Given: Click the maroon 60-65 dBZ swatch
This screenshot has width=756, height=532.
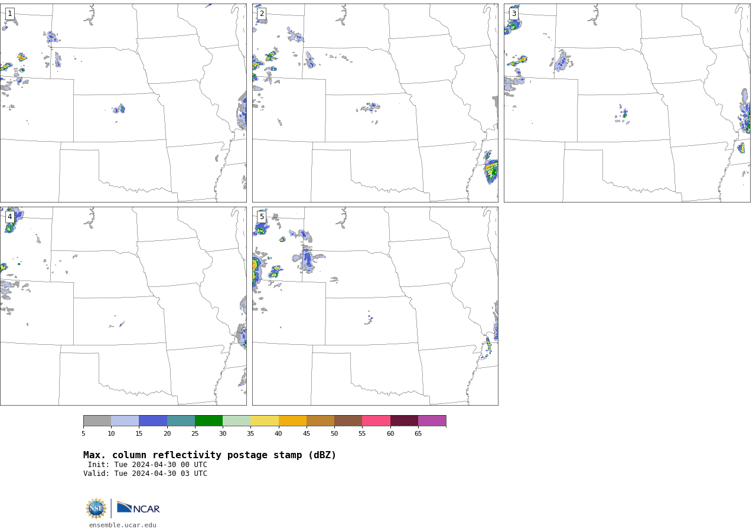Looking at the screenshot, I should (x=404, y=420).
